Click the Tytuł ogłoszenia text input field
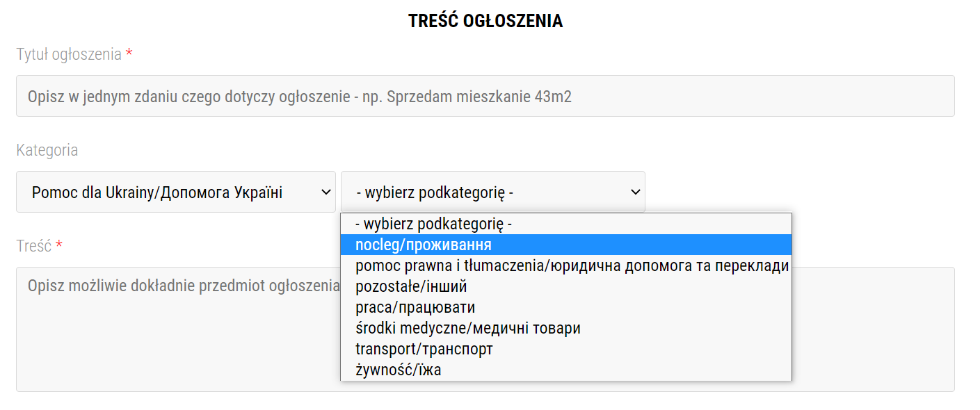The width and height of the screenshot is (980, 410). coord(485,96)
